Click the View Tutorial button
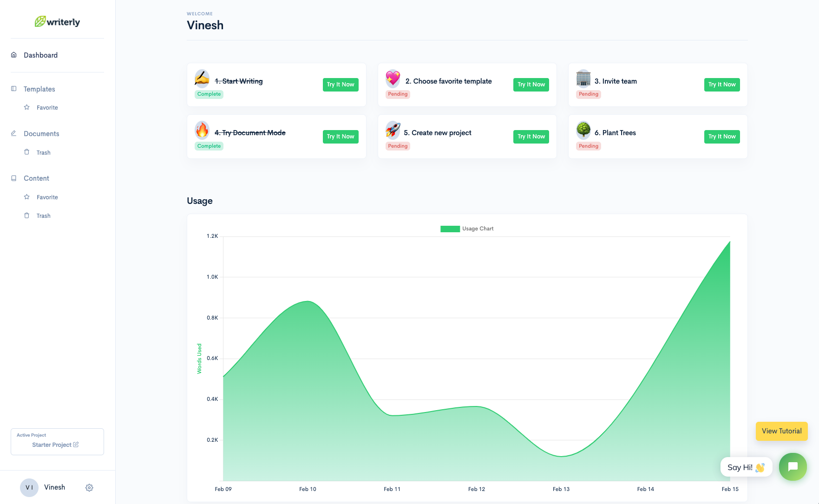This screenshot has height=504, width=819. pyautogui.click(x=781, y=431)
